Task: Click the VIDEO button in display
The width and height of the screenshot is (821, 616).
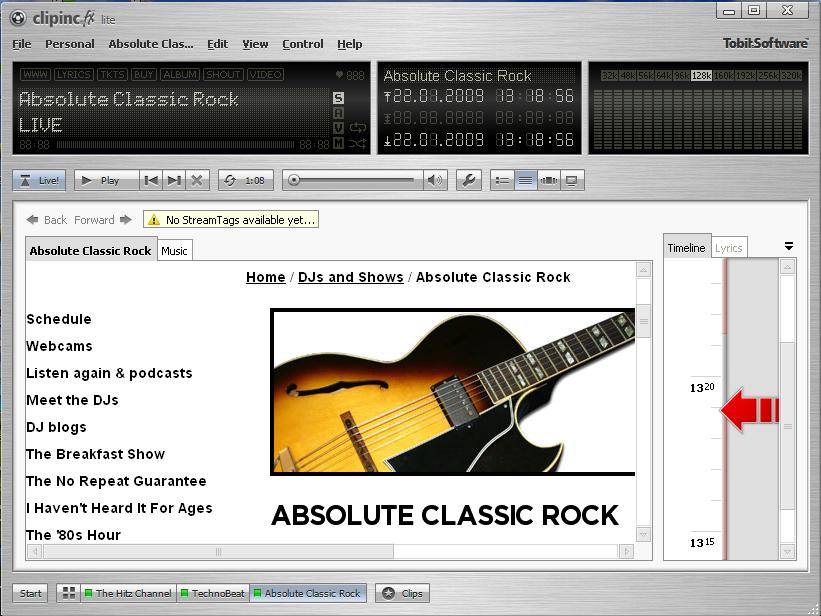Action: click(265, 74)
